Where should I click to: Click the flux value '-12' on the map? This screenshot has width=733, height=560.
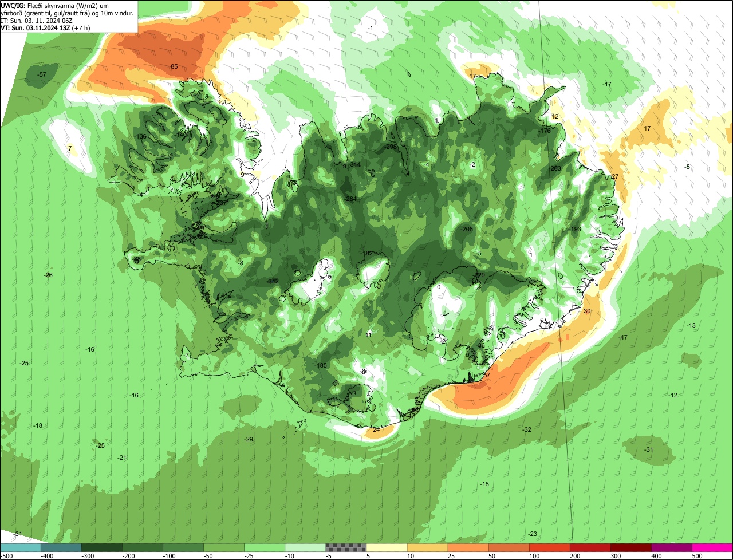point(673,396)
